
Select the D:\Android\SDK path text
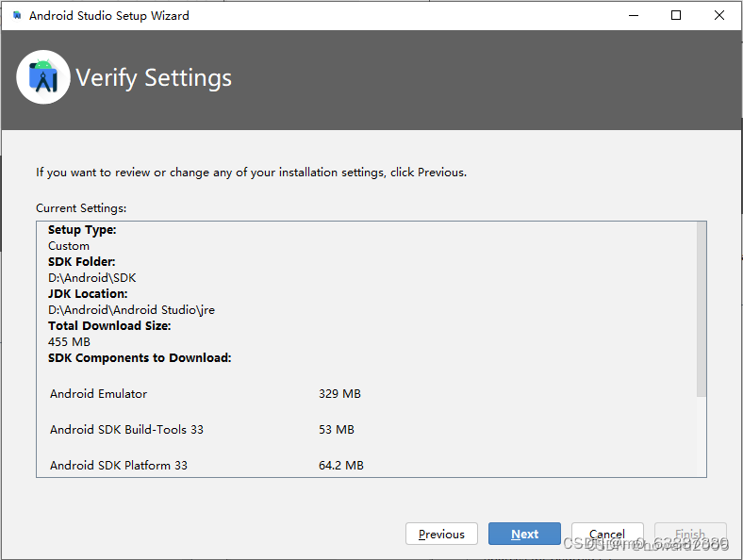point(91,278)
